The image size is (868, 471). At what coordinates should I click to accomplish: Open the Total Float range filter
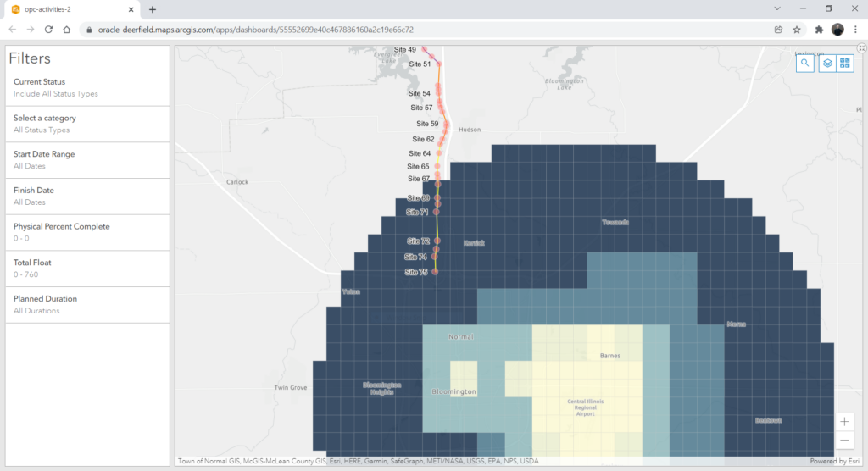87,269
